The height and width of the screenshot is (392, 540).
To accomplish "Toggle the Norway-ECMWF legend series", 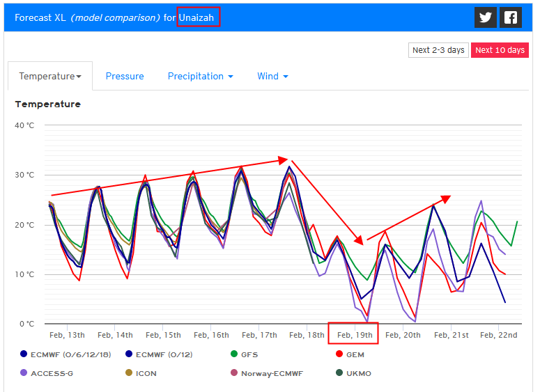I will click(x=267, y=373).
